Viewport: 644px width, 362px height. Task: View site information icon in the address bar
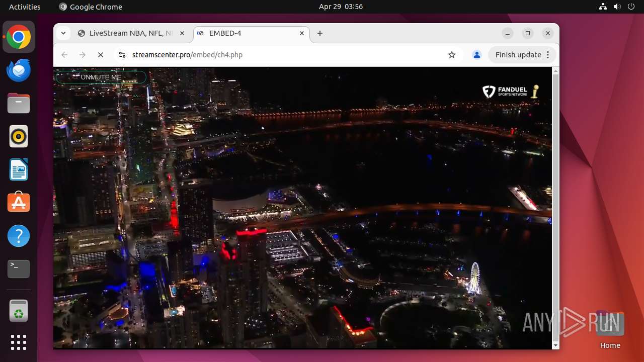[x=122, y=55]
